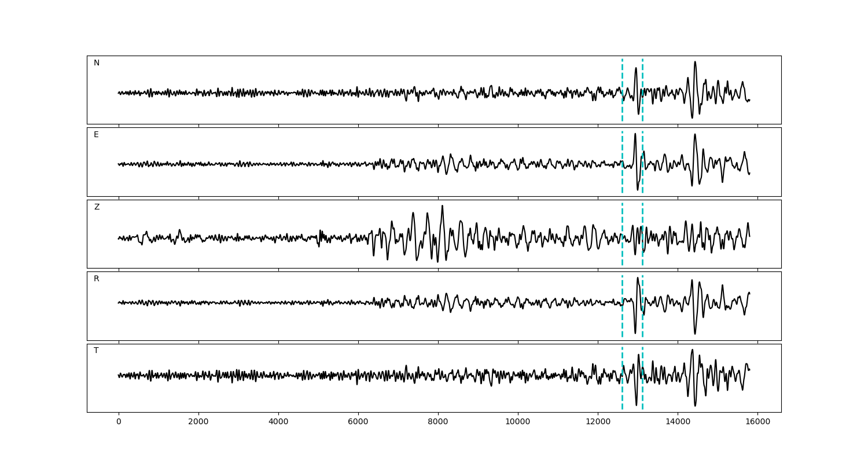The image size is (868, 463).
Task: Click the R channel label
Action: pos(97,279)
